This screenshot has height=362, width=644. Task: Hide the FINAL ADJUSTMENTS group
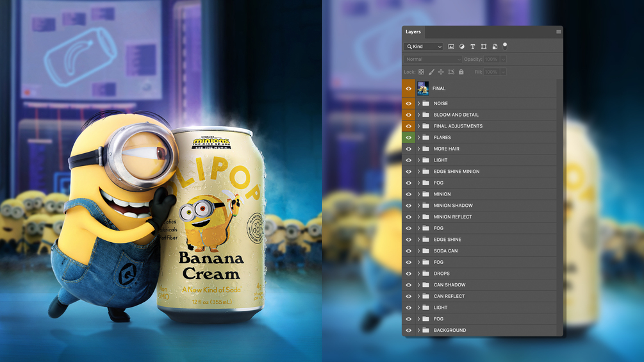[x=409, y=126]
